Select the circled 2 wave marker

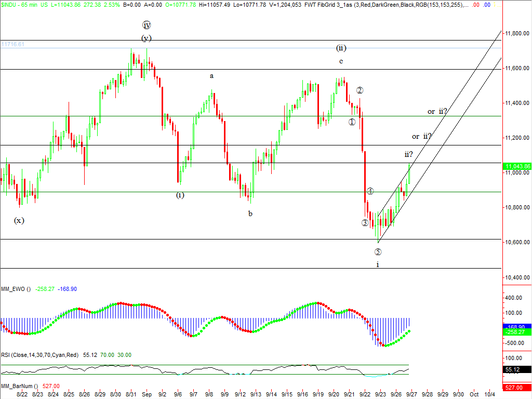tap(360, 90)
